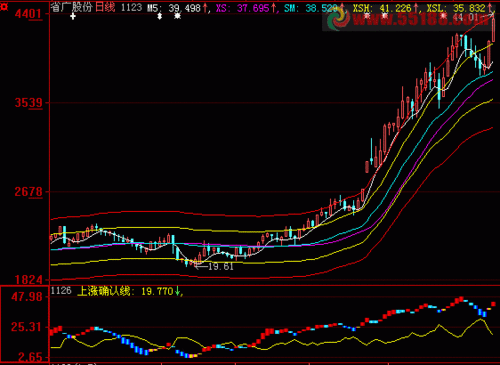Click the 1126 indicator parameter label
500x365 pixels.
pos(61,291)
